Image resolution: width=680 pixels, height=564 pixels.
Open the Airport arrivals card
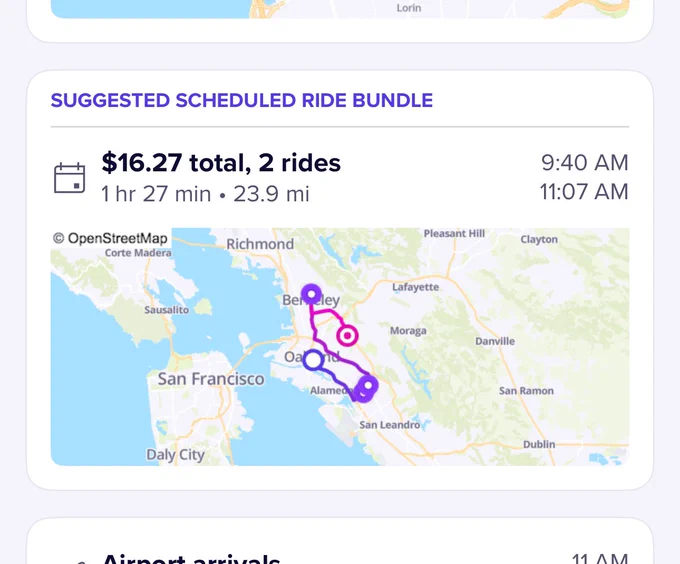click(x=340, y=541)
